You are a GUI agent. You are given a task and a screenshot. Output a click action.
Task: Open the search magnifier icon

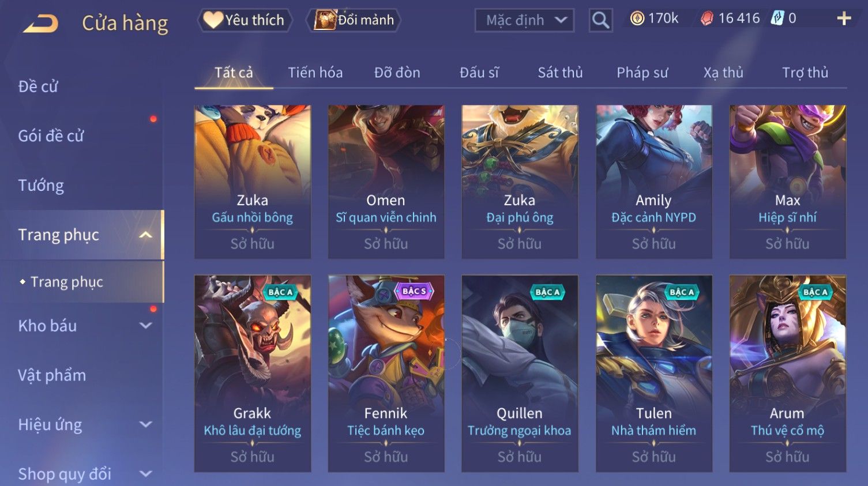600,21
